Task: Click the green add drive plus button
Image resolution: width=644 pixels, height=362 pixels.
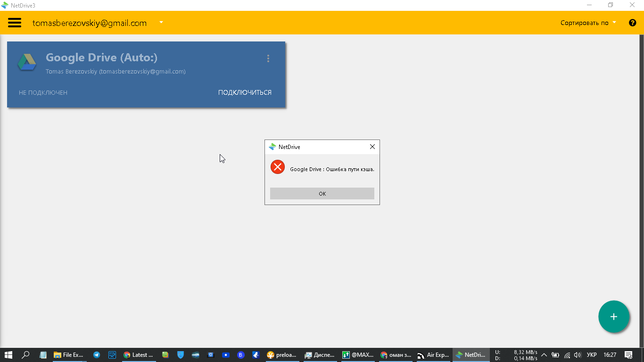Action: [x=613, y=317]
